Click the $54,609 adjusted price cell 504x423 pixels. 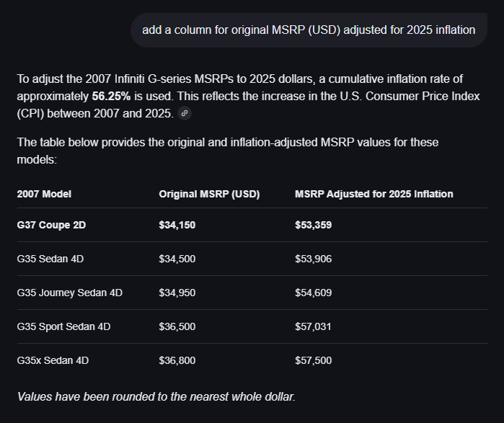tap(314, 293)
